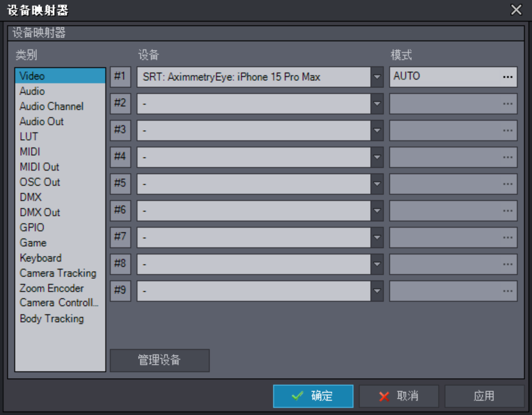Click mode ellipsis in row #5
The image size is (532, 415).
[x=508, y=184]
